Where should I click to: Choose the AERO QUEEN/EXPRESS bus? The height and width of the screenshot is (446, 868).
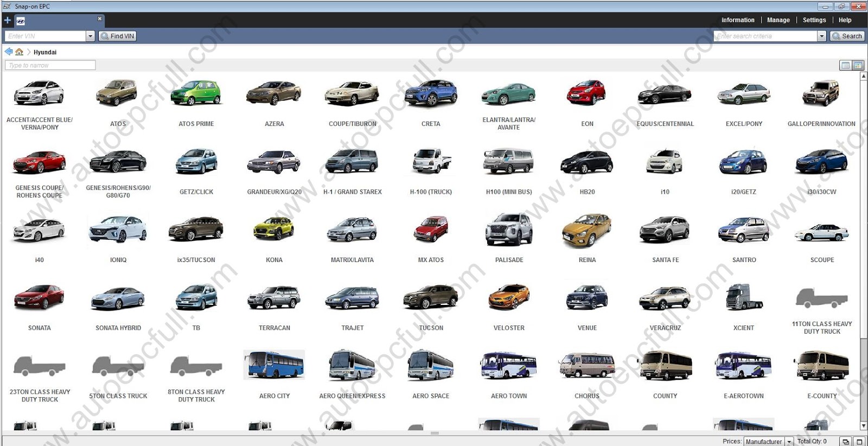353,374
